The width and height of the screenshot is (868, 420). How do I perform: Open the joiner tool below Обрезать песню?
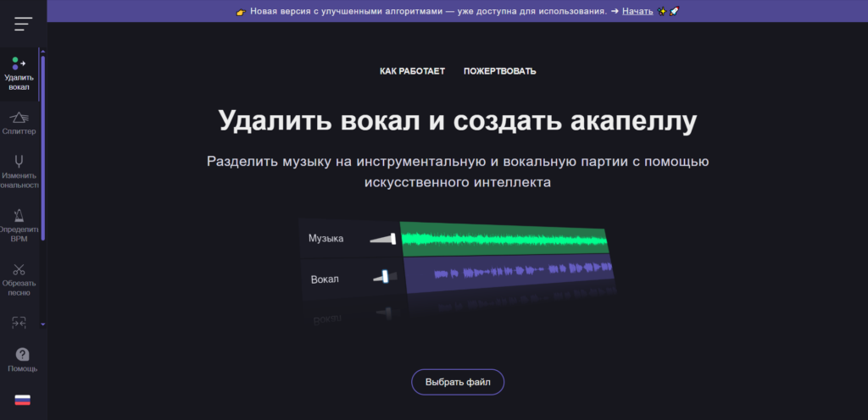19,322
